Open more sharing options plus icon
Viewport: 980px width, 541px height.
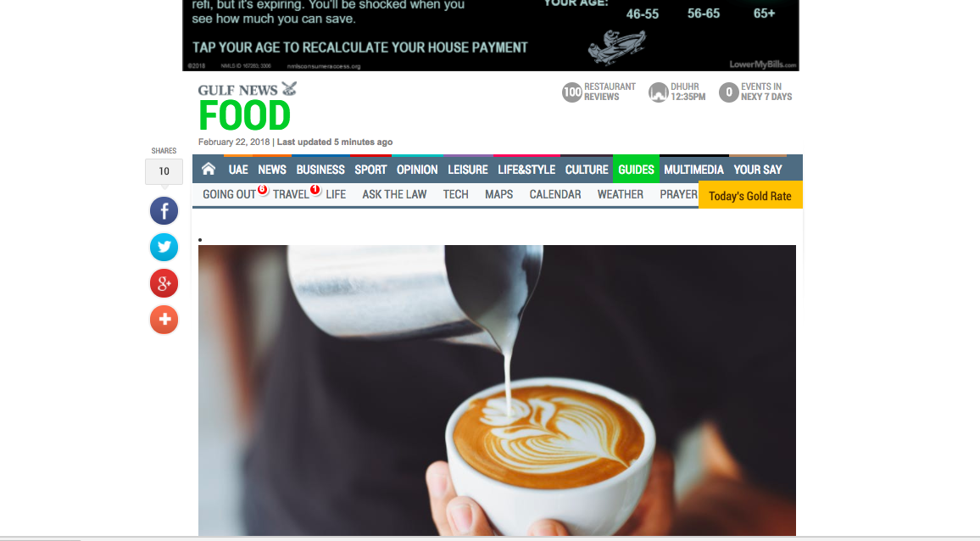point(164,320)
